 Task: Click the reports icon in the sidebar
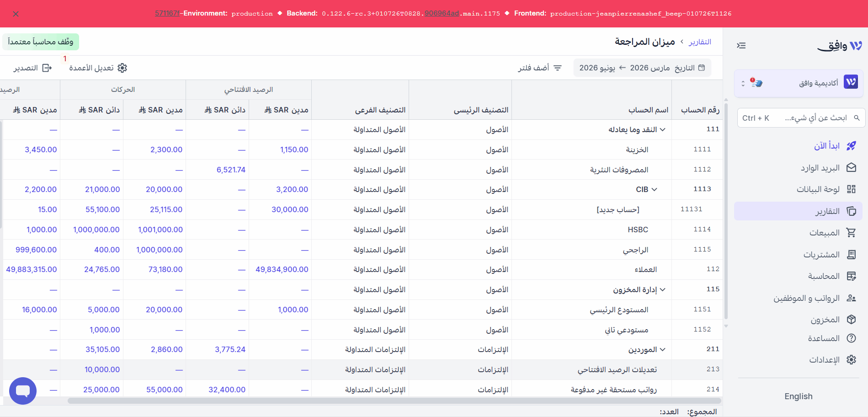851,211
